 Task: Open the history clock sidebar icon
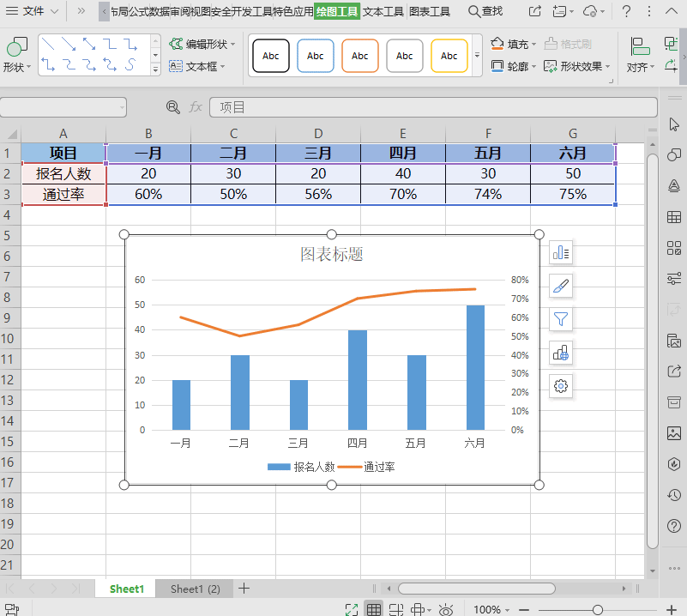click(674, 495)
